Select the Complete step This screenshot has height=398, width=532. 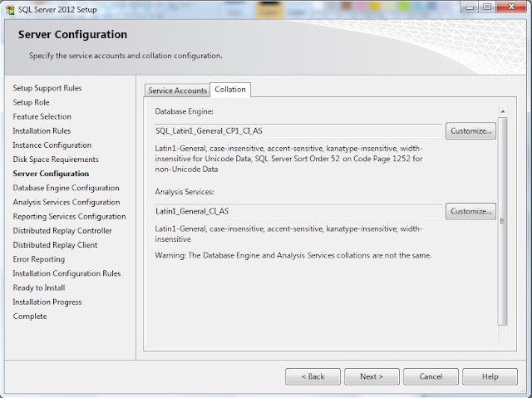30,316
